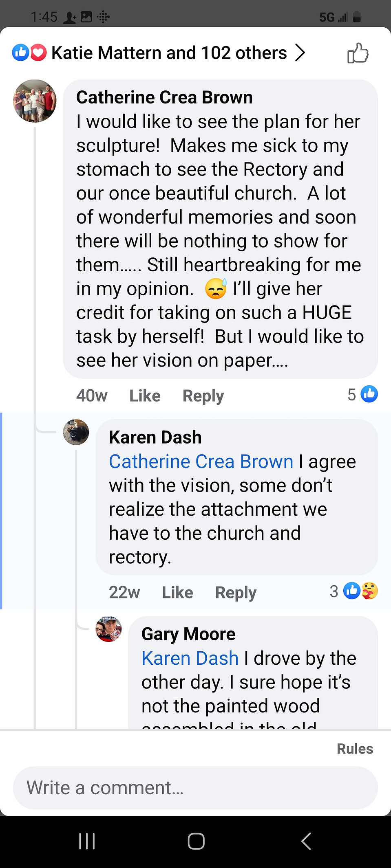Tap the blue like and heart reaction icons

pyautogui.click(x=29, y=53)
